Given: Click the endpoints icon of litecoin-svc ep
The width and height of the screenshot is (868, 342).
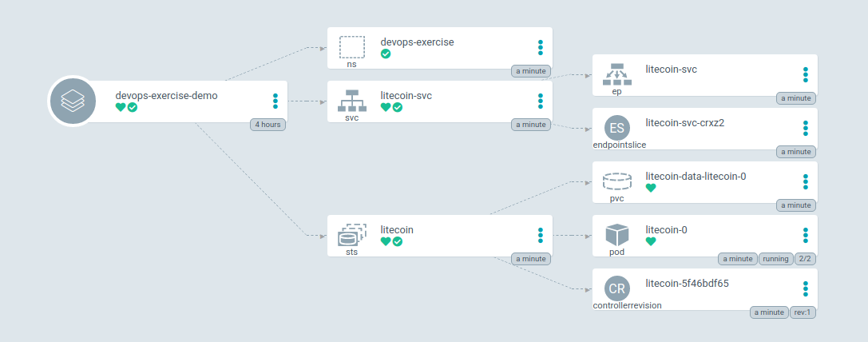Looking at the screenshot, I should (x=616, y=74).
